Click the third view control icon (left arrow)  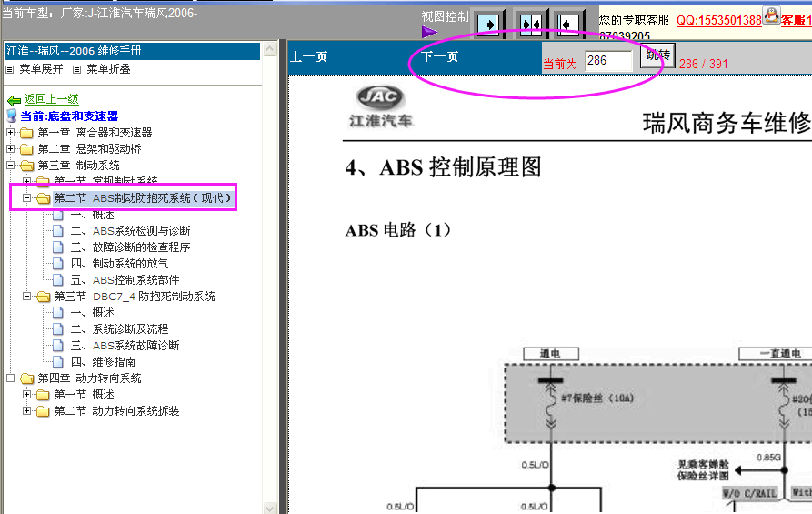567,24
